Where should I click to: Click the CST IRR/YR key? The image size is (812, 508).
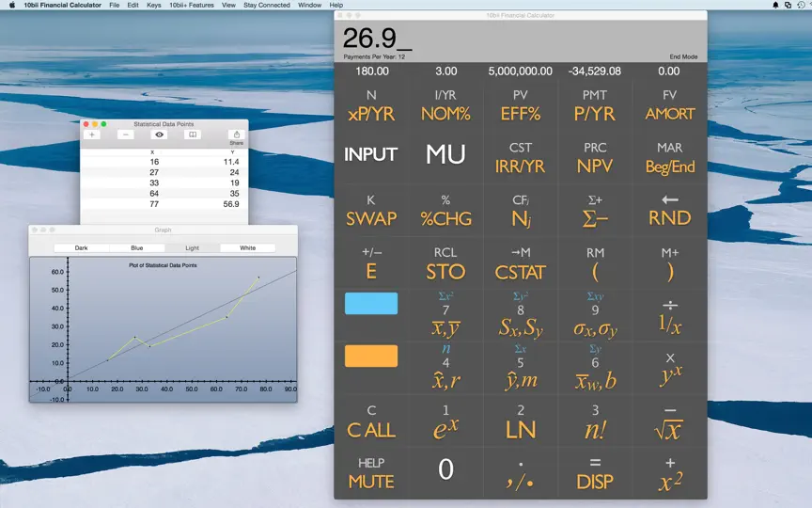pos(521,158)
